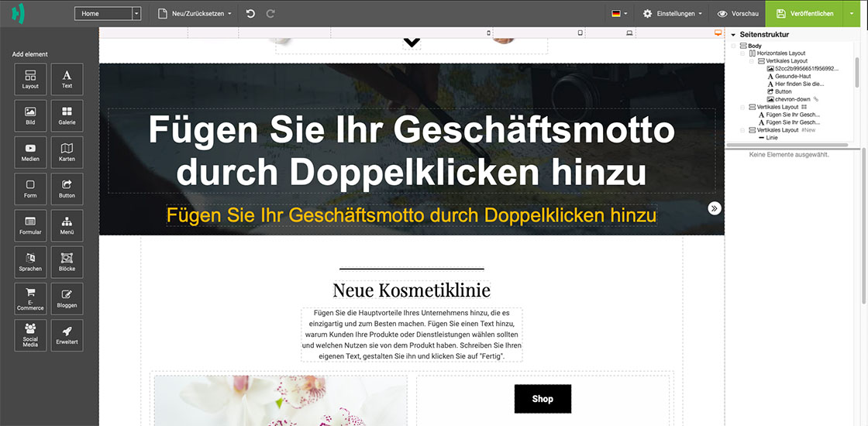Add a Layout element
868x426 pixels.
point(30,78)
